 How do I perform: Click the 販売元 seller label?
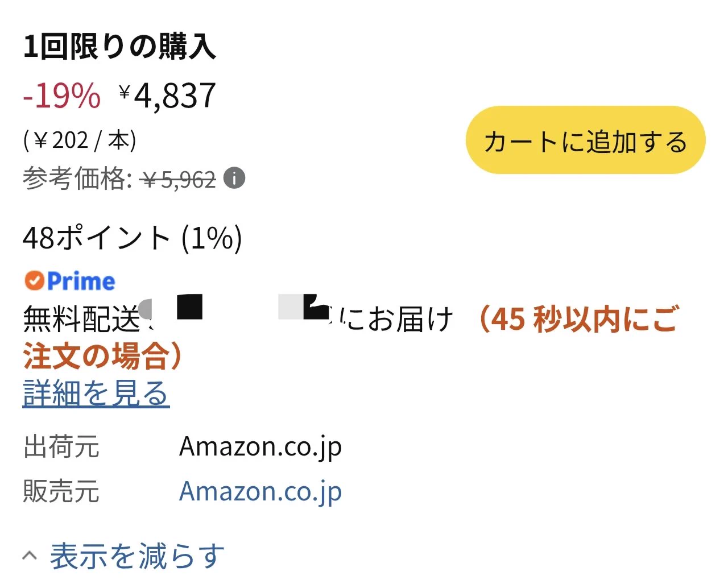(61, 491)
